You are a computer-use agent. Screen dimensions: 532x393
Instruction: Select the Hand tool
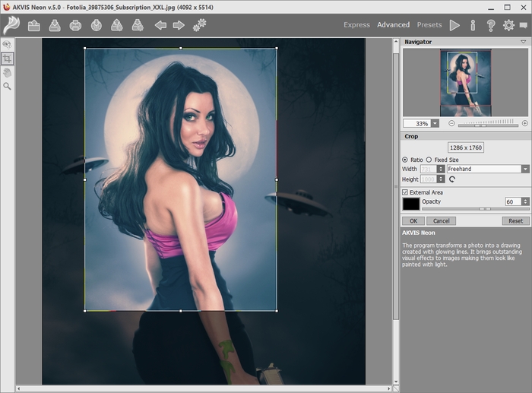[x=7, y=73]
